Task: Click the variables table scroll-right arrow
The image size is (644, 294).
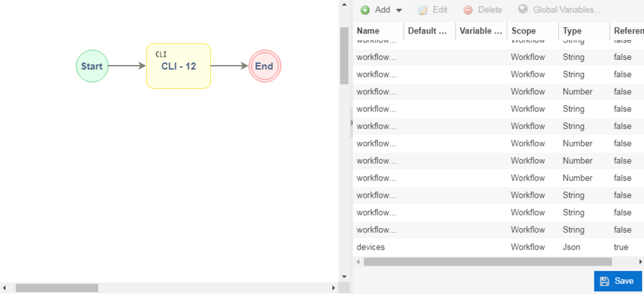Action: 640,262
